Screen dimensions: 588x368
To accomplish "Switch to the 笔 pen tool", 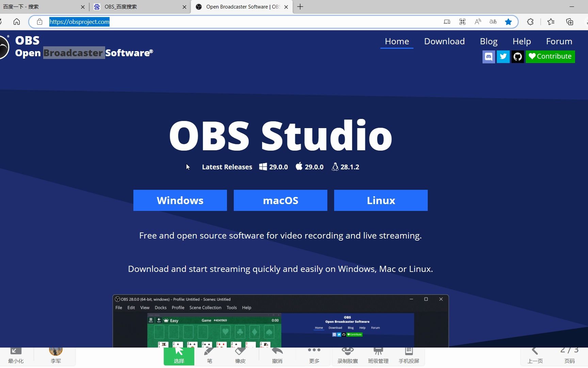I will coord(209,356).
